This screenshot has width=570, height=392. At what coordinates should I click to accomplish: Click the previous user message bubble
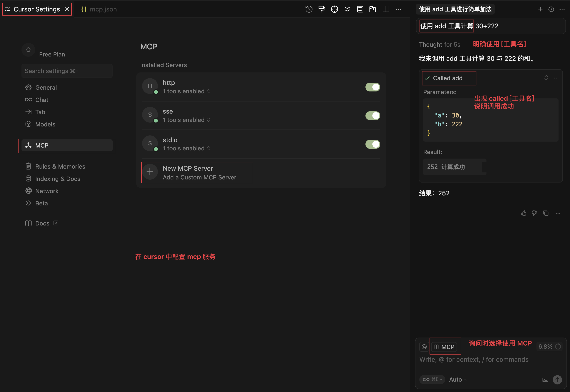pyautogui.click(x=491, y=26)
